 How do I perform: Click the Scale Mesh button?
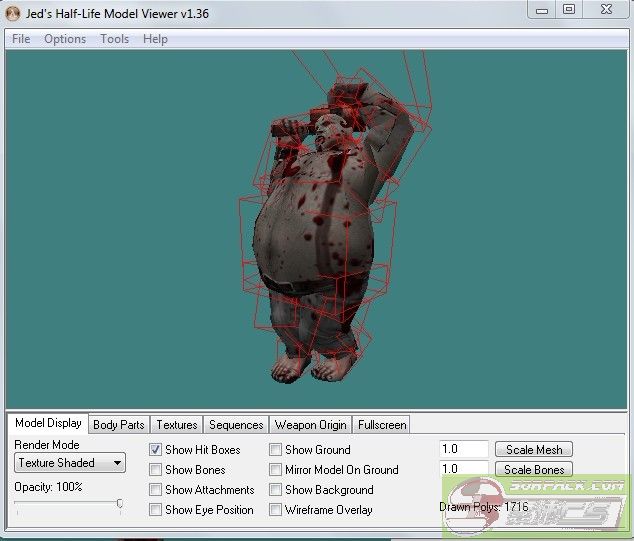(534, 450)
